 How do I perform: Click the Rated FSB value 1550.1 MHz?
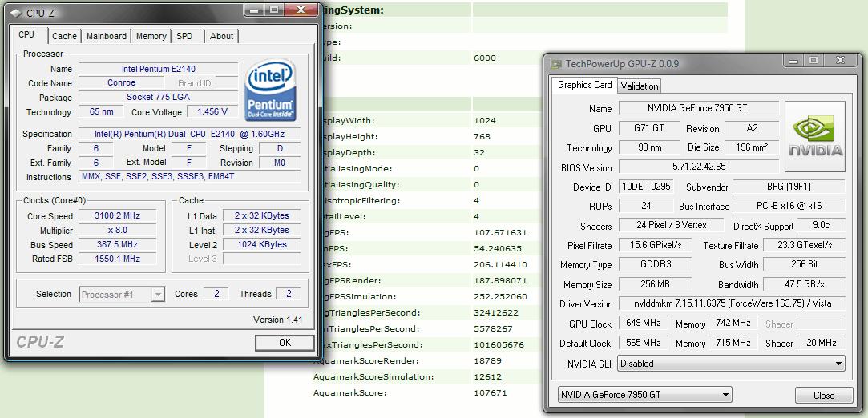[x=117, y=259]
